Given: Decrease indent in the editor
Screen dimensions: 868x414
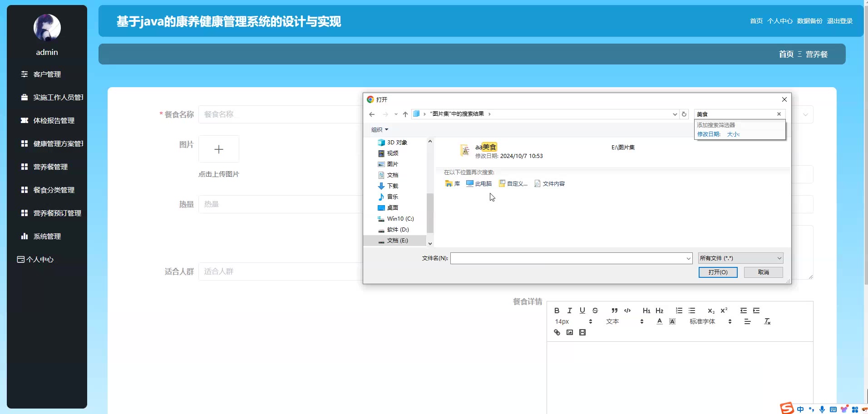Looking at the screenshot, I should click(x=744, y=310).
